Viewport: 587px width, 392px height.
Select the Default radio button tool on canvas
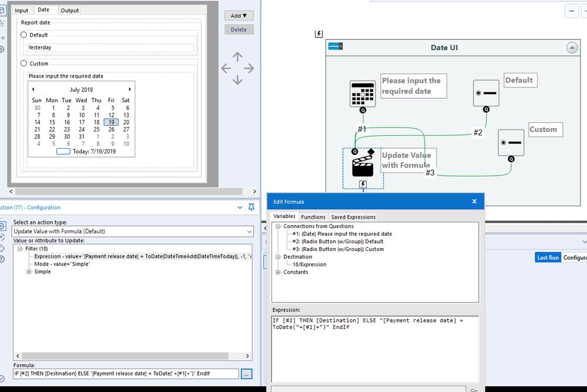click(486, 93)
